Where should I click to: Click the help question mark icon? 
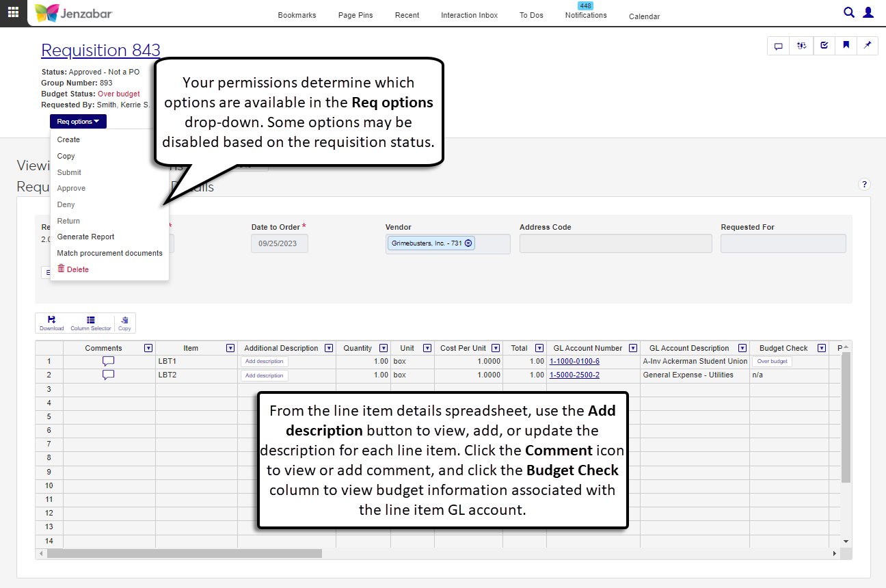coord(864,185)
